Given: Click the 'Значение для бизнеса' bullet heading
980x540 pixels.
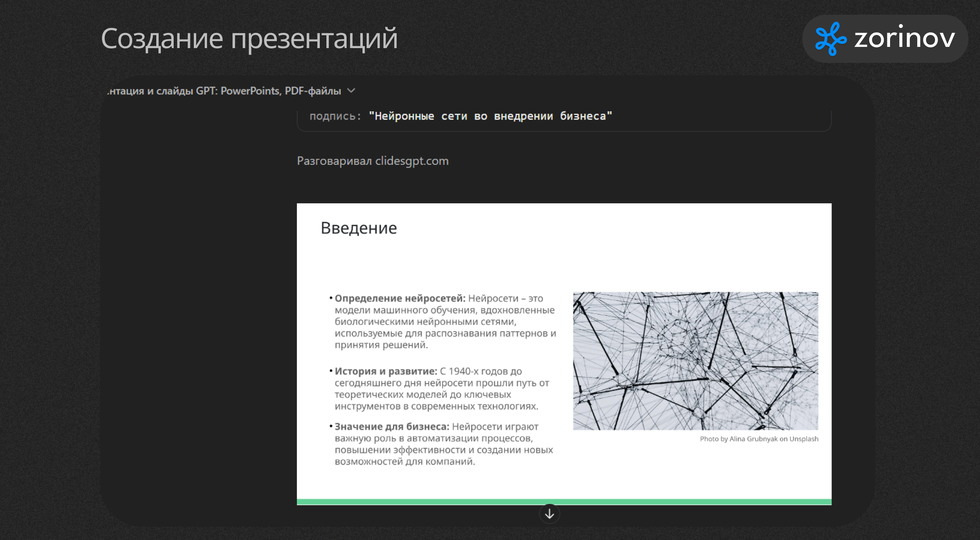Looking at the screenshot, I should click(x=392, y=427).
